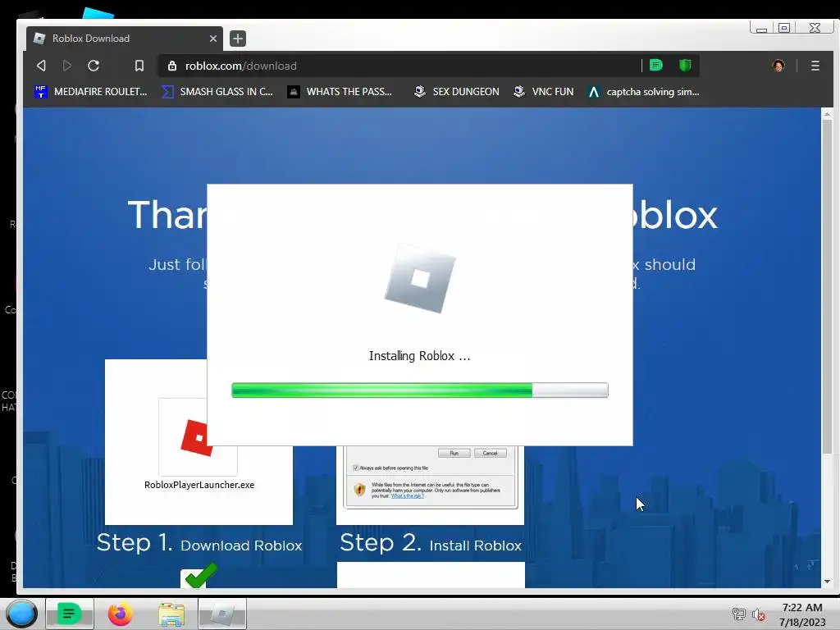Go back with the browser back arrow

click(x=41, y=66)
